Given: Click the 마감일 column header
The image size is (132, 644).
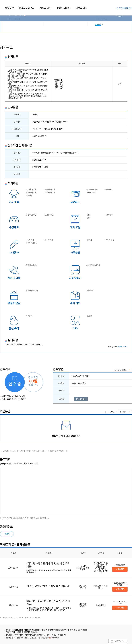Looking at the screenshot, I should [120, 553].
